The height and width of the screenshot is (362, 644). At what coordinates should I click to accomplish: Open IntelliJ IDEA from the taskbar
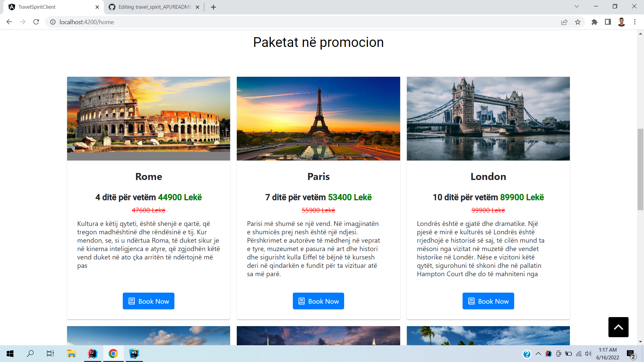coord(92,354)
